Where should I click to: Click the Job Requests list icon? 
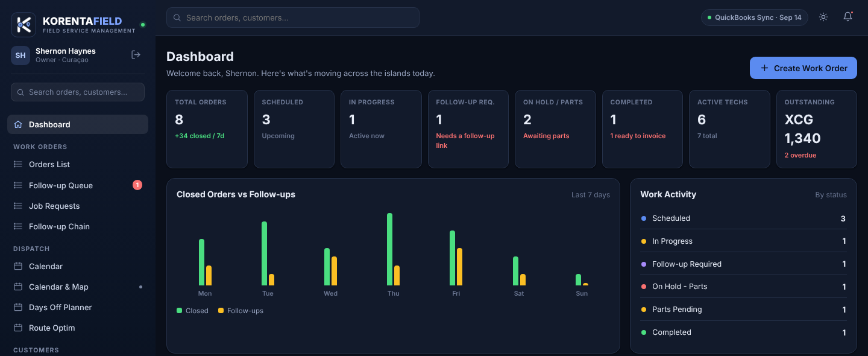click(x=17, y=206)
